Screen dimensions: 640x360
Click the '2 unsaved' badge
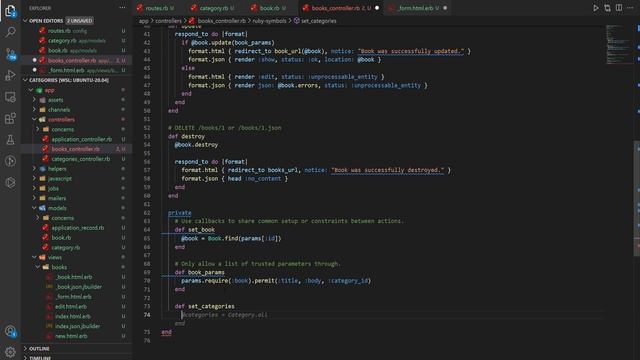[80, 21]
